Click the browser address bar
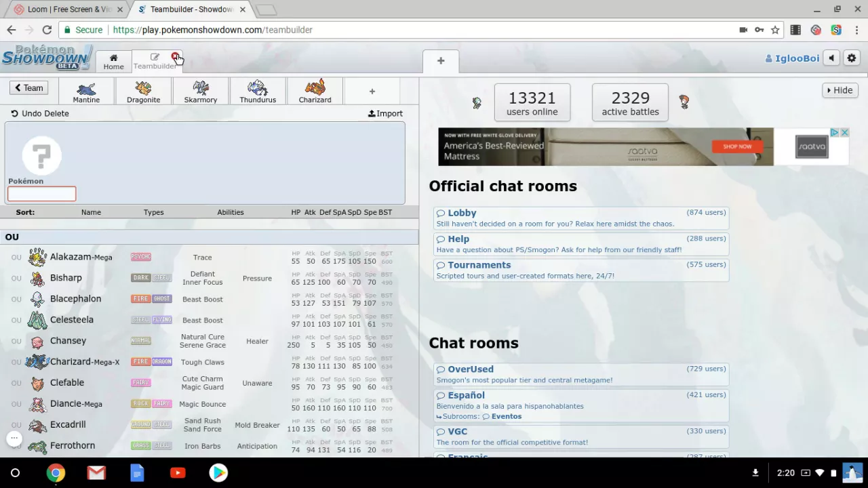Viewport: 868px width, 488px height. 420,30
